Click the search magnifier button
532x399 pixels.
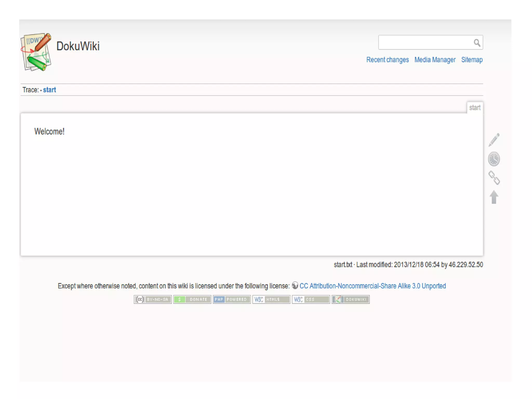click(477, 43)
